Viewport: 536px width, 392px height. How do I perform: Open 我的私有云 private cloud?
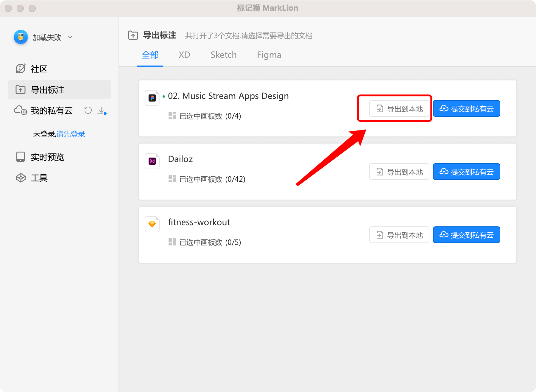(51, 111)
